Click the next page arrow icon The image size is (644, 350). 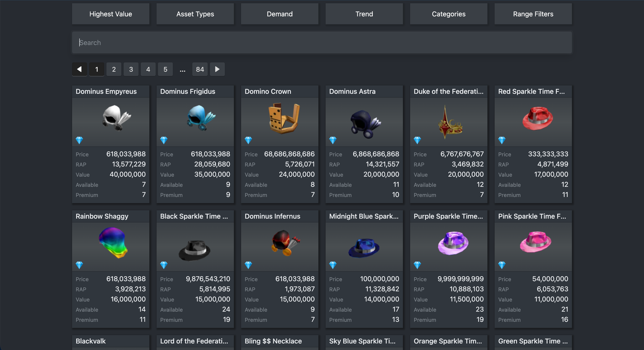(x=217, y=69)
